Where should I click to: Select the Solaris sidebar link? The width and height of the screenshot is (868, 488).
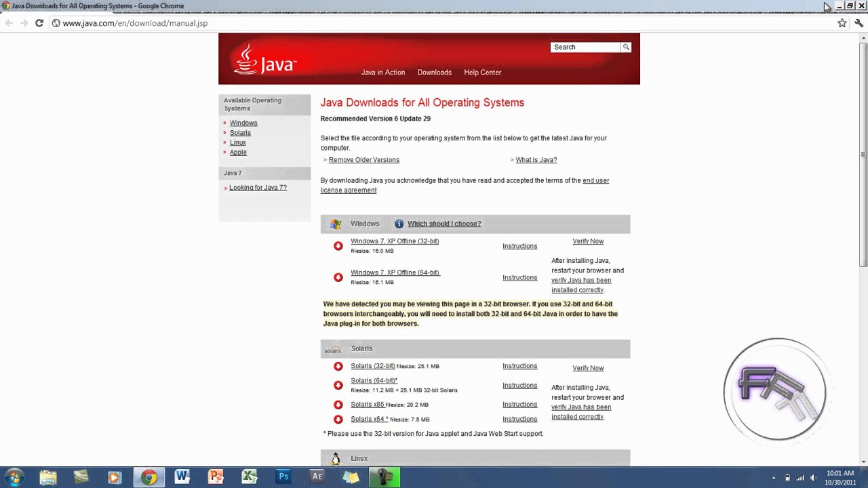tap(240, 133)
